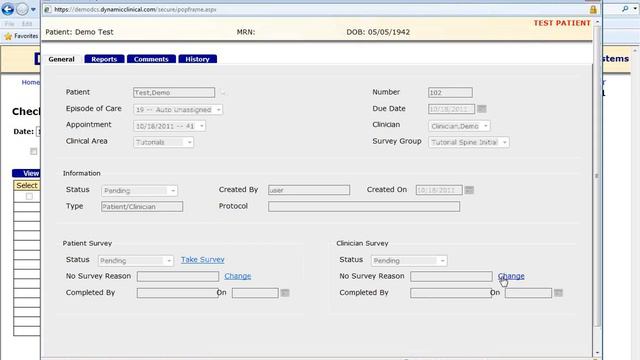This screenshot has width=640, height=360.
Task: Click the Favorites star icon
Action: [x=8, y=36]
